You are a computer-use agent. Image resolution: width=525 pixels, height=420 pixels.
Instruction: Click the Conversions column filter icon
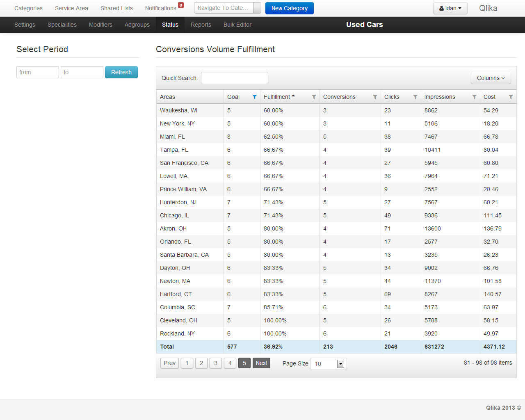click(375, 97)
